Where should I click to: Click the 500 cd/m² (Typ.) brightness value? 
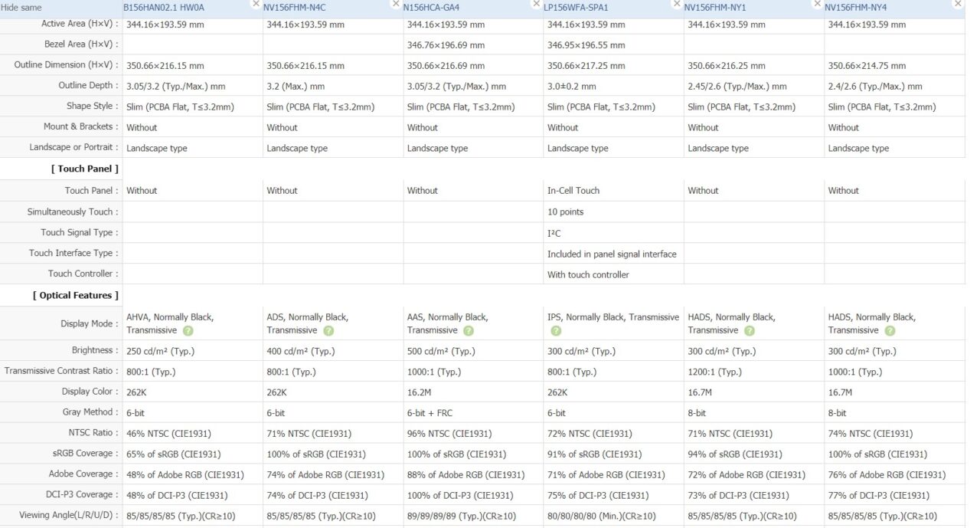441,351
